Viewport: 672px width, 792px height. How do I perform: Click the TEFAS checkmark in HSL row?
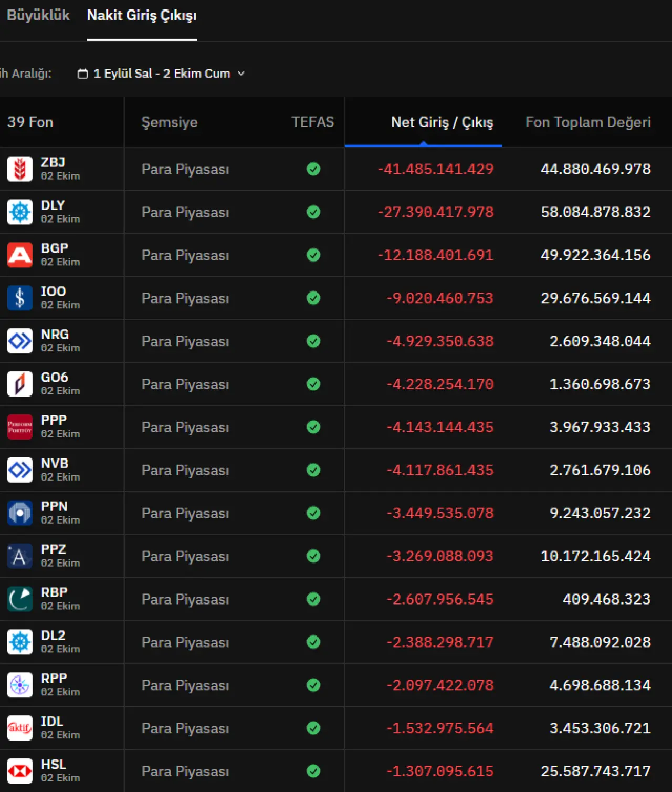click(x=313, y=772)
